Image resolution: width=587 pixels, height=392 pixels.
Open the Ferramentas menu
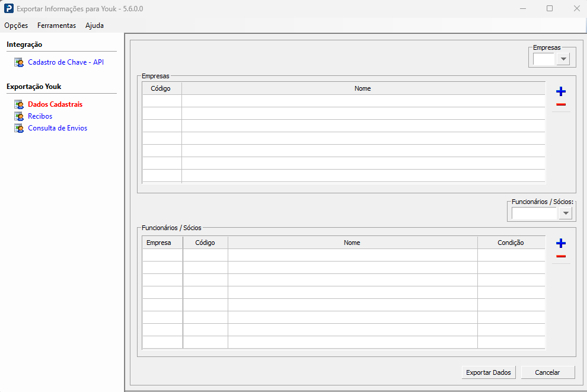click(x=56, y=26)
